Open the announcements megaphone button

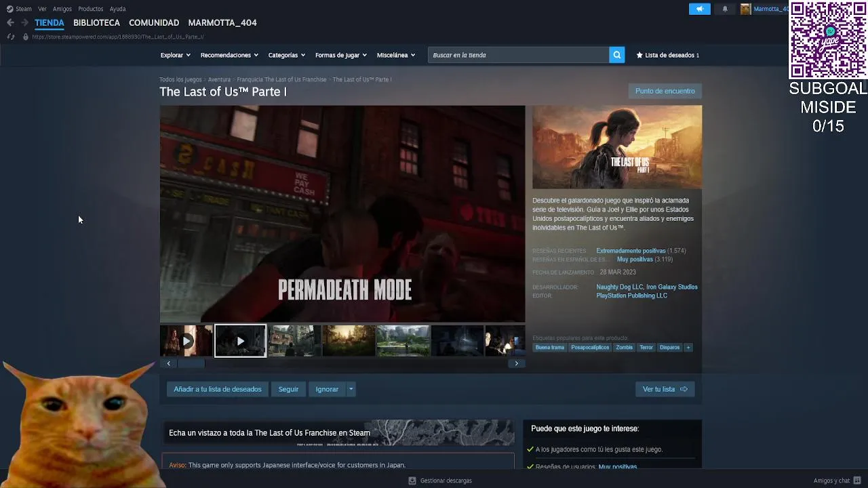coord(700,9)
